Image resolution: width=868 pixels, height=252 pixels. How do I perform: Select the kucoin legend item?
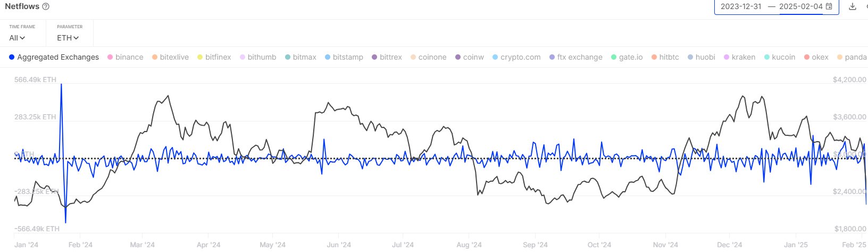[x=783, y=57]
